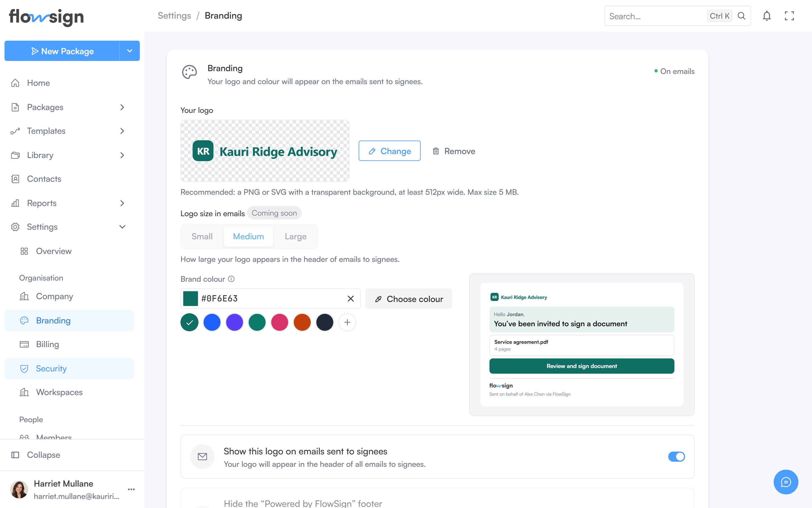Viewport: 812px width, 508px height.
Task: Open Home in the sidebar
Action: 69,83
